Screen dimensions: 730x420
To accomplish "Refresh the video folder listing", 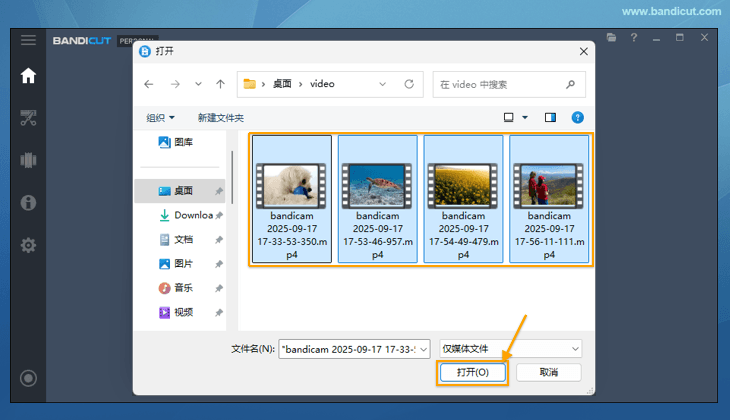I will pos(408,84).
